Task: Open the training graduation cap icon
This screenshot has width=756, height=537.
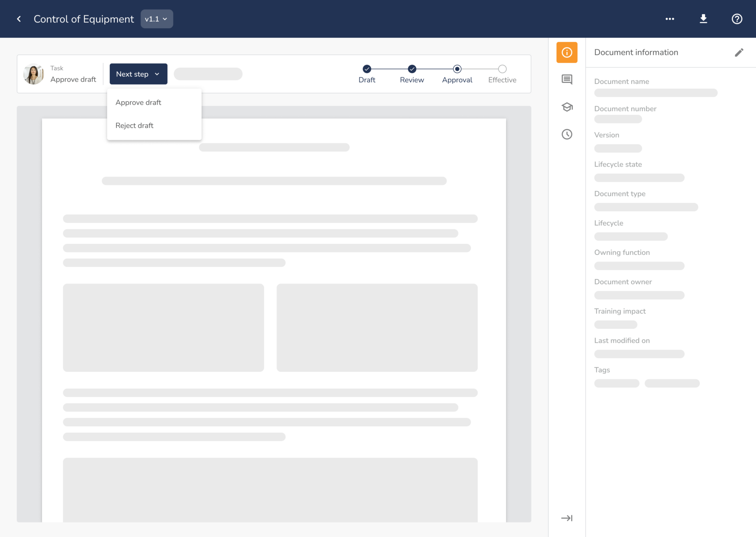Action: [567, 107]
